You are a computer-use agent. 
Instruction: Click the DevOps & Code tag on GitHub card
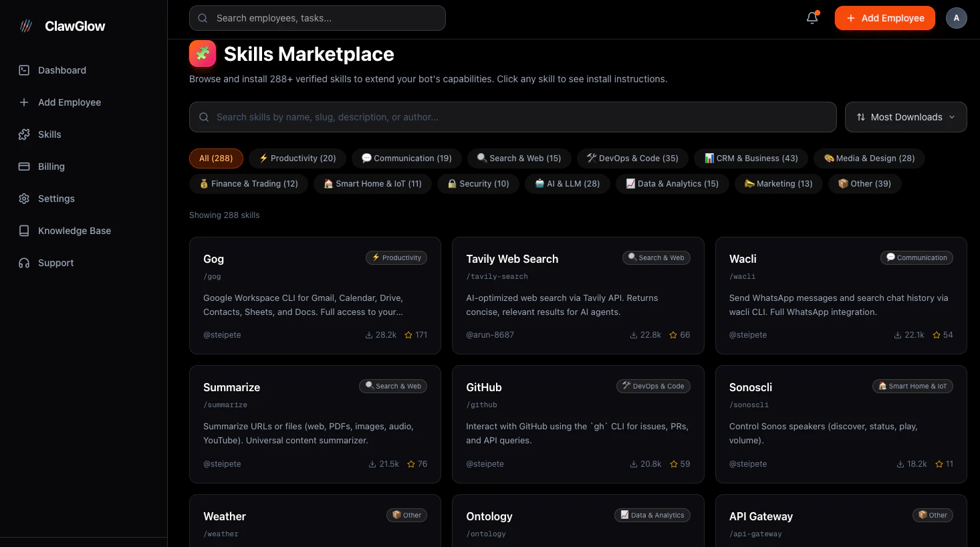click(x=653, y=386)
